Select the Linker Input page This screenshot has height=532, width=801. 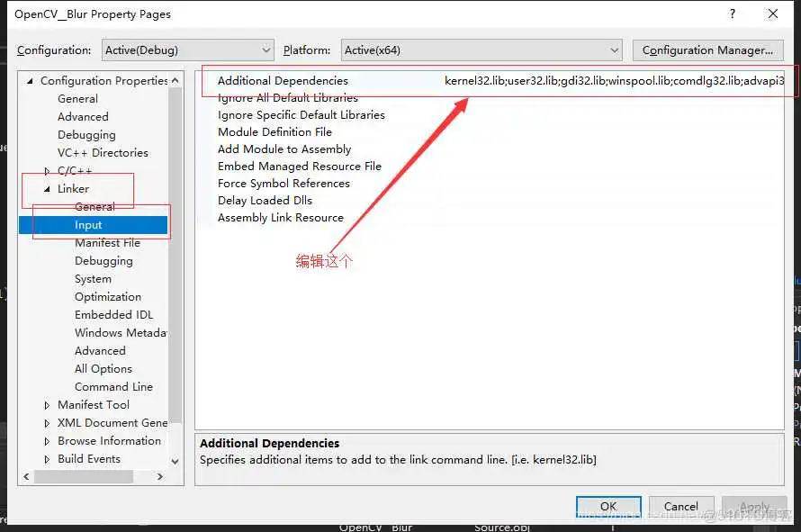click(x=88, y=225)
